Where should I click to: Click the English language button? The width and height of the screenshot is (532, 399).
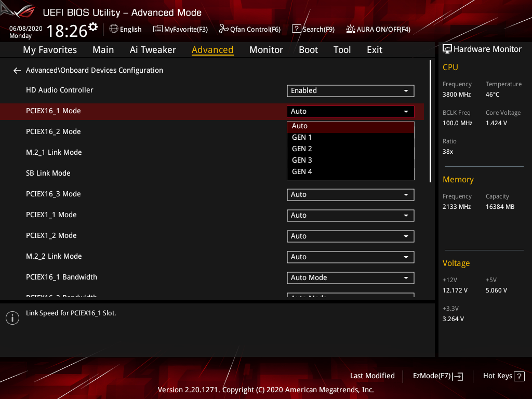click(x=126, y=29)
